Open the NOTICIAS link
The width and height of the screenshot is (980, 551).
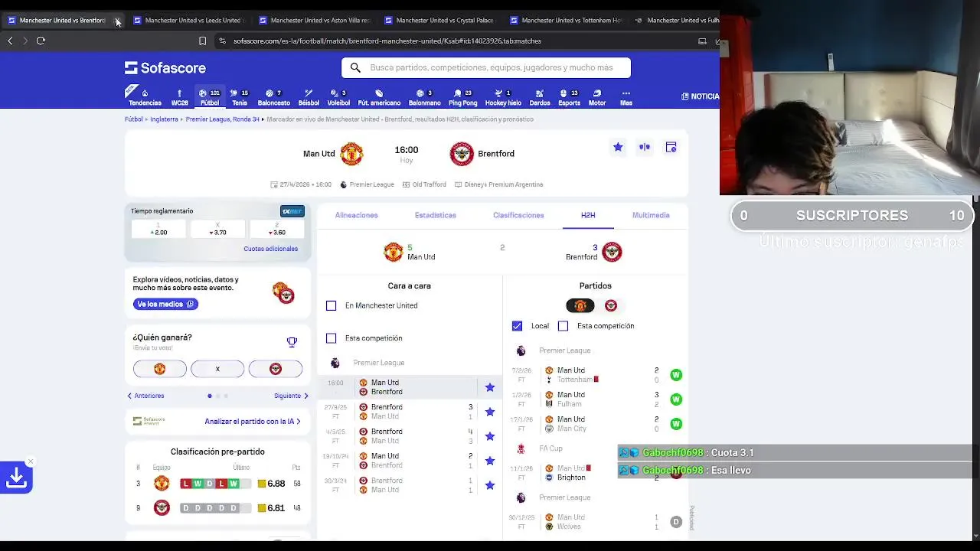point(700,96)
